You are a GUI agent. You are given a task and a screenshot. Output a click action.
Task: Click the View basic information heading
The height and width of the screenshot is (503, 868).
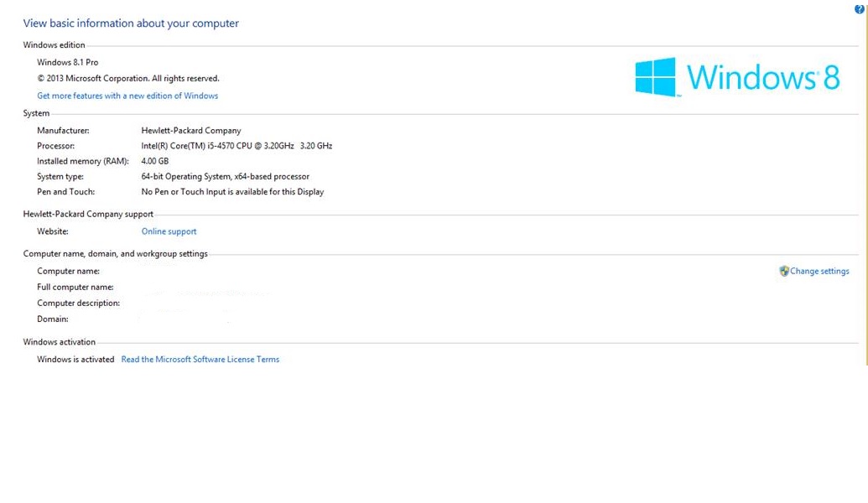[131, 23]
